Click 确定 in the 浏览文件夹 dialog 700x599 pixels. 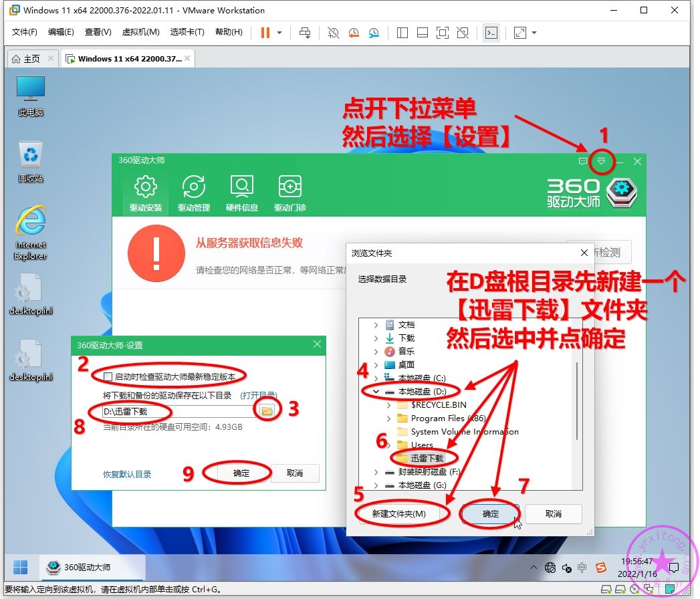pos(491,514)
